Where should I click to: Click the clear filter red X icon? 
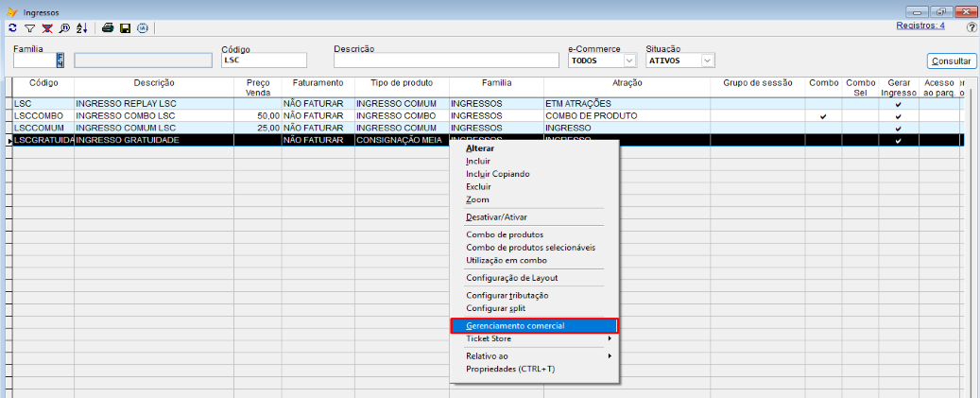tap(46, 28)
